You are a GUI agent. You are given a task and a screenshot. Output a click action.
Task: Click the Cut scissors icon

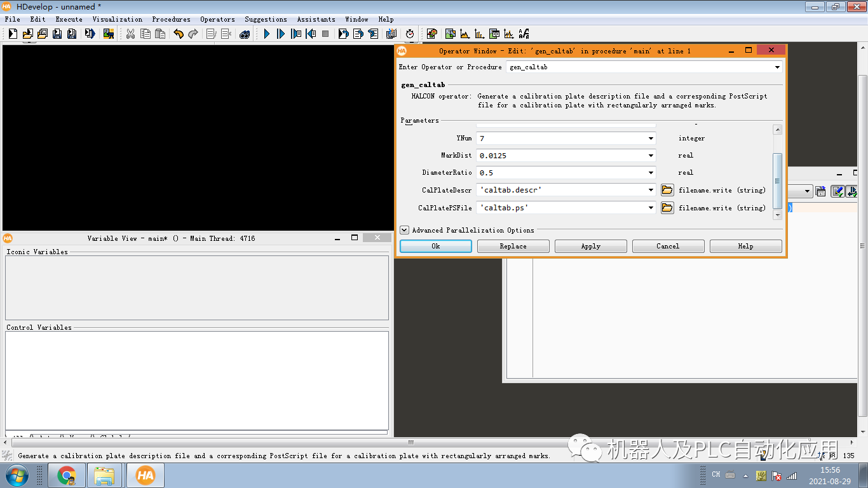point(130,34)
